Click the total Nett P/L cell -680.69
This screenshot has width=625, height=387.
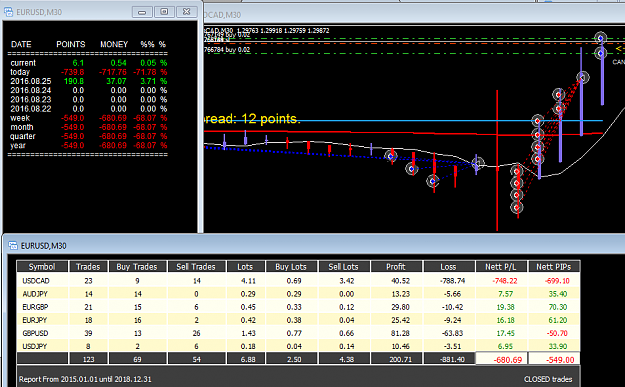[x=501, y=359]
